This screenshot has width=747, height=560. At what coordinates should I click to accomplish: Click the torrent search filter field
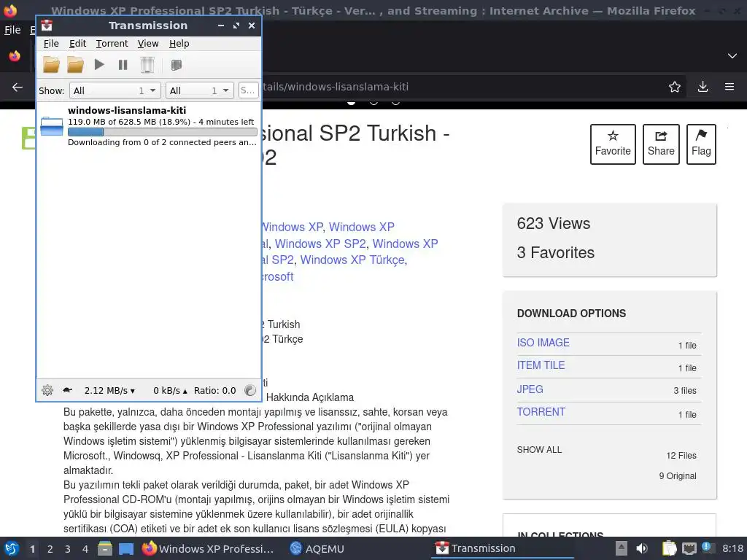point(248,90)
